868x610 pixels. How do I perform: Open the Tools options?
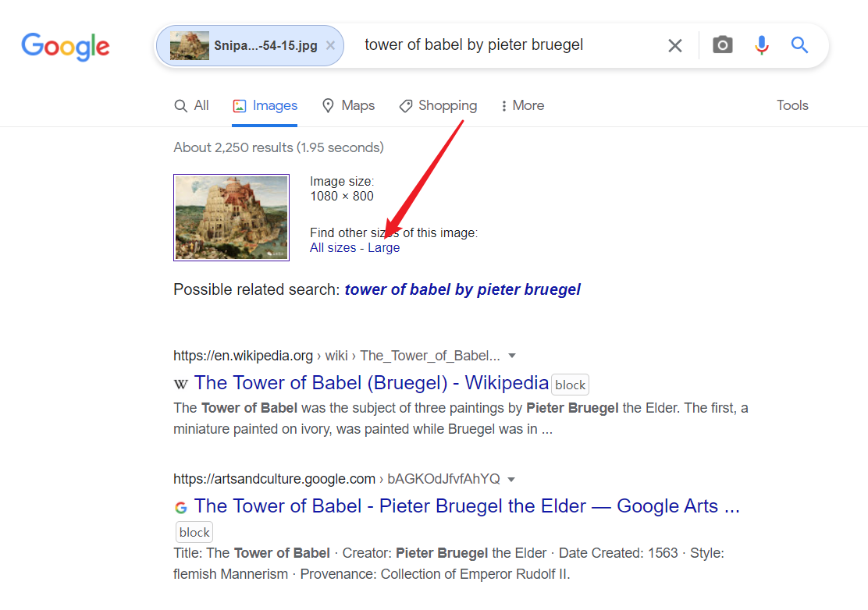point(792,105)
